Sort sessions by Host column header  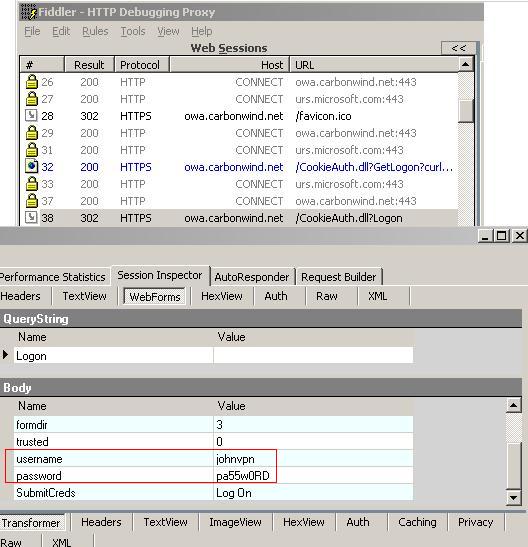(x=229, y=65)
